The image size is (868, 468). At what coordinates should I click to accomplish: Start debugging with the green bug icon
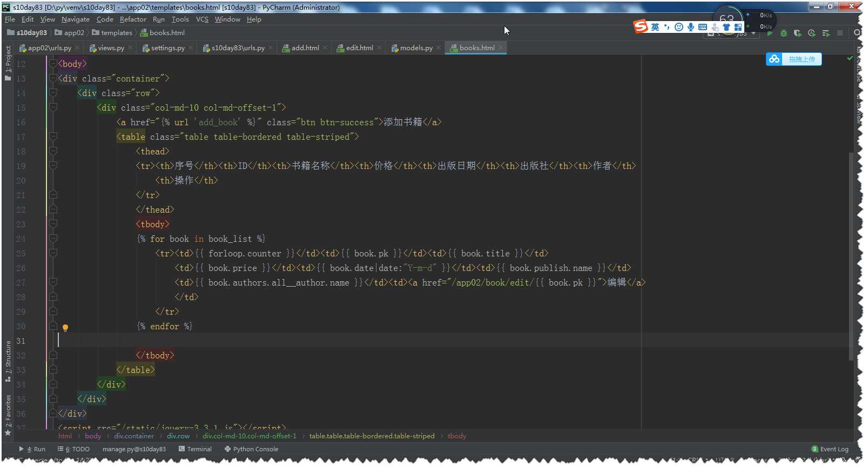point(784,33)
